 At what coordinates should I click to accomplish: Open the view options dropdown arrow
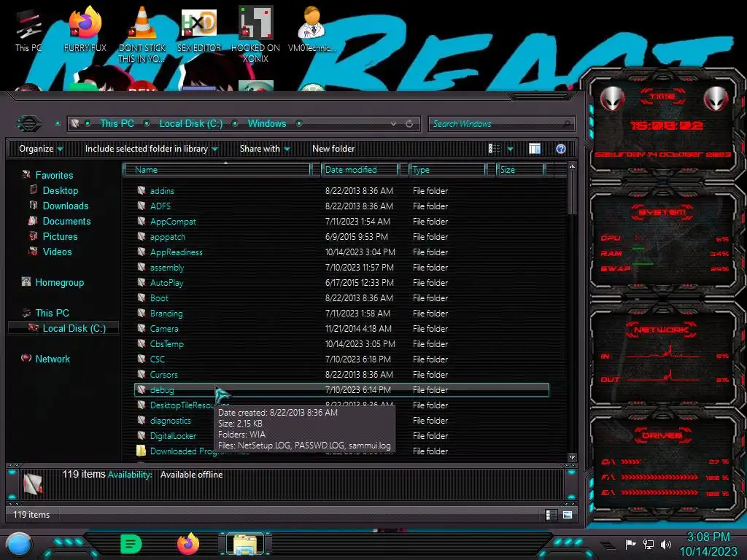pyautogui.click(x=510, y=149)
